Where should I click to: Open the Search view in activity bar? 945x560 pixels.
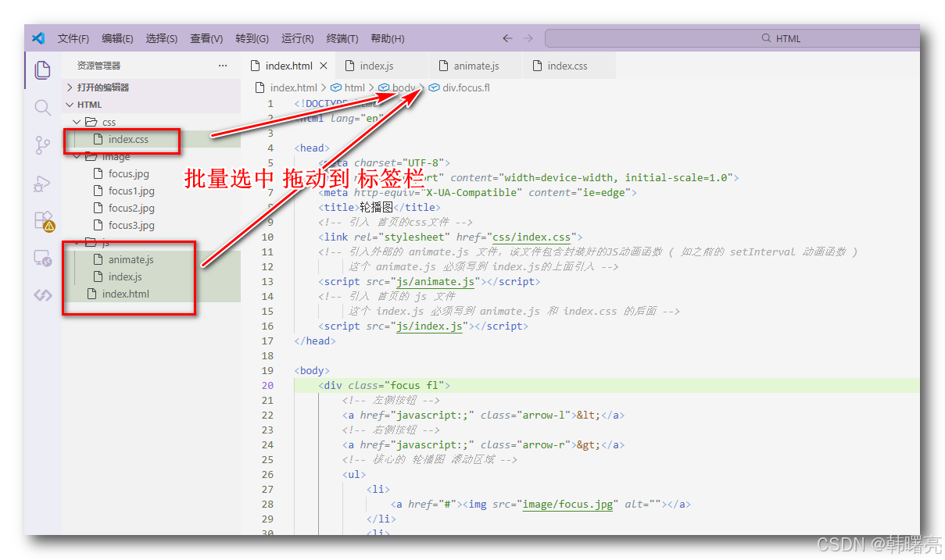(43, 108)
